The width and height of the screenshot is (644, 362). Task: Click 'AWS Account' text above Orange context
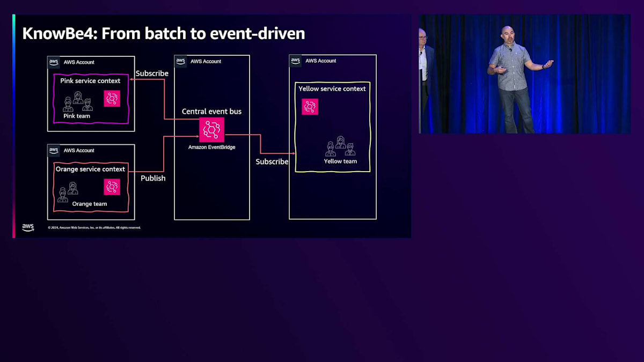point(79,151)
